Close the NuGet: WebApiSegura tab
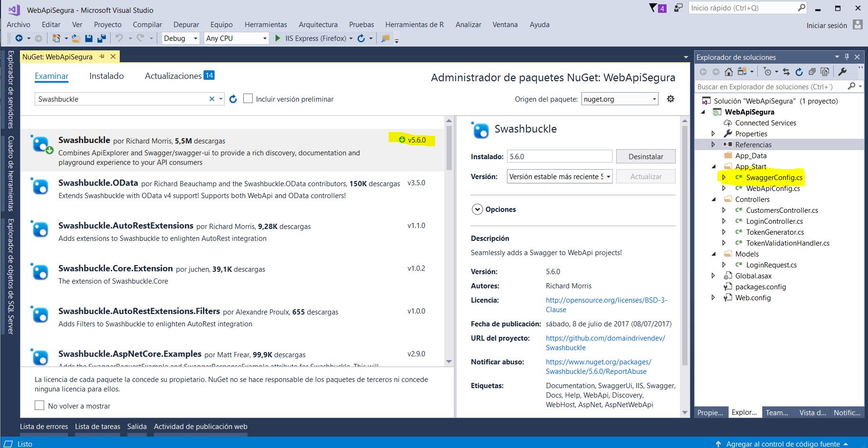Image resolution: width=868 pixels, height=448 pixels. point(113,57)
